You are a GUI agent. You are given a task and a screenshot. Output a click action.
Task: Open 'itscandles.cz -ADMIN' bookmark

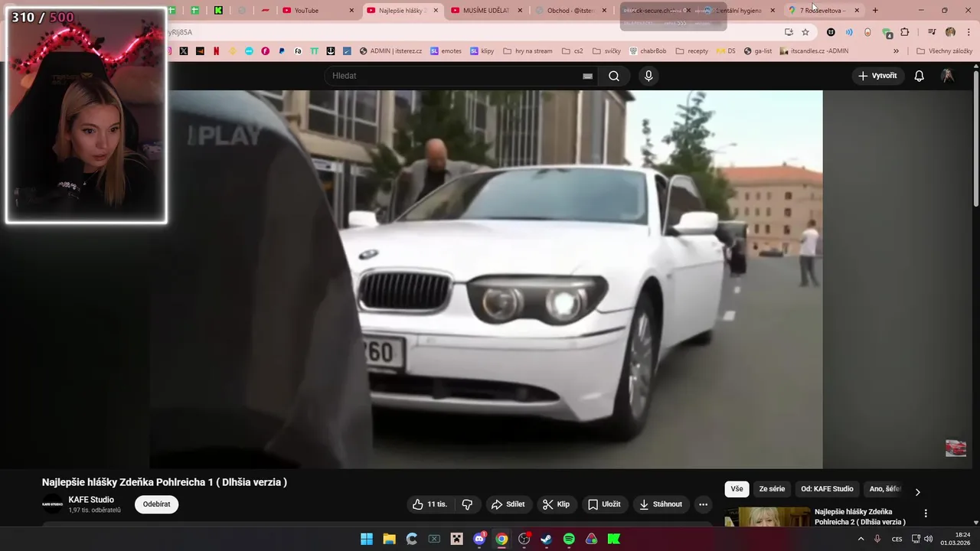click(814, 51)
